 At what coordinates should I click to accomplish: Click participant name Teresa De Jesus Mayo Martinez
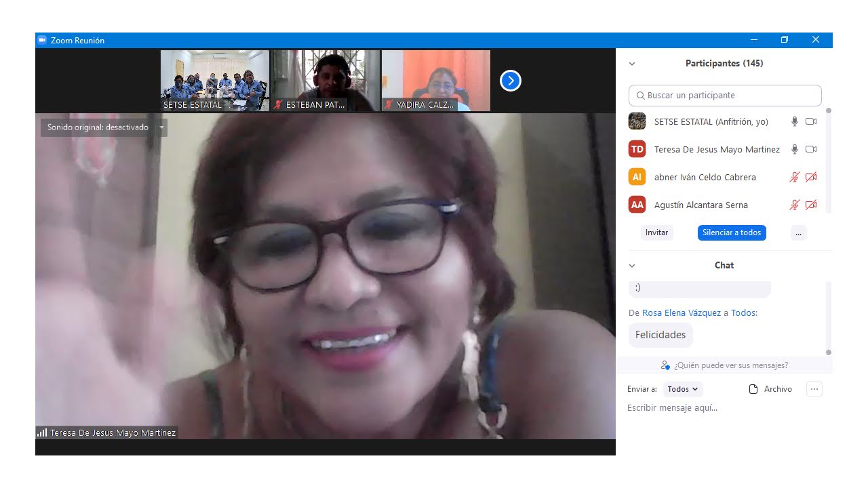pos(717,149)
